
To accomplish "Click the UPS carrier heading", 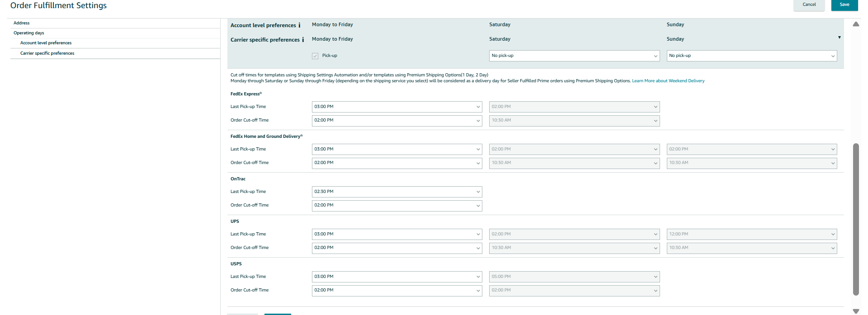I will pyautogui.click(x=235, y=221).
